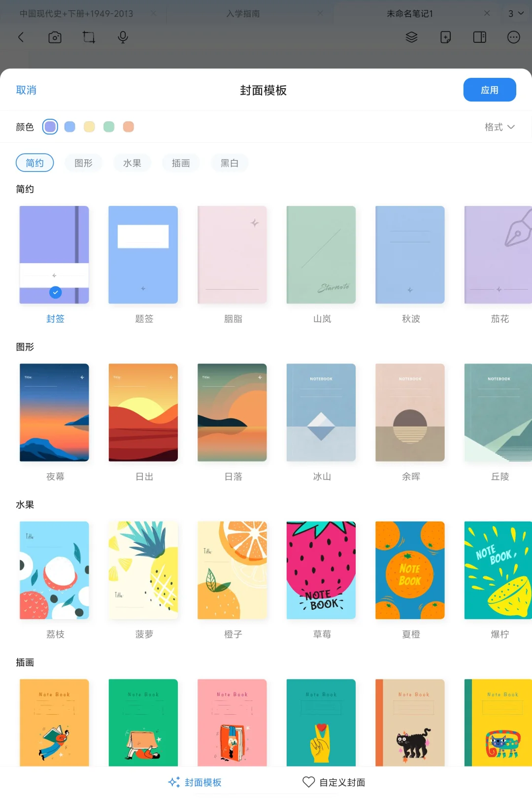Open the tab count dropdown showing 3

click(x=516, y=14)
